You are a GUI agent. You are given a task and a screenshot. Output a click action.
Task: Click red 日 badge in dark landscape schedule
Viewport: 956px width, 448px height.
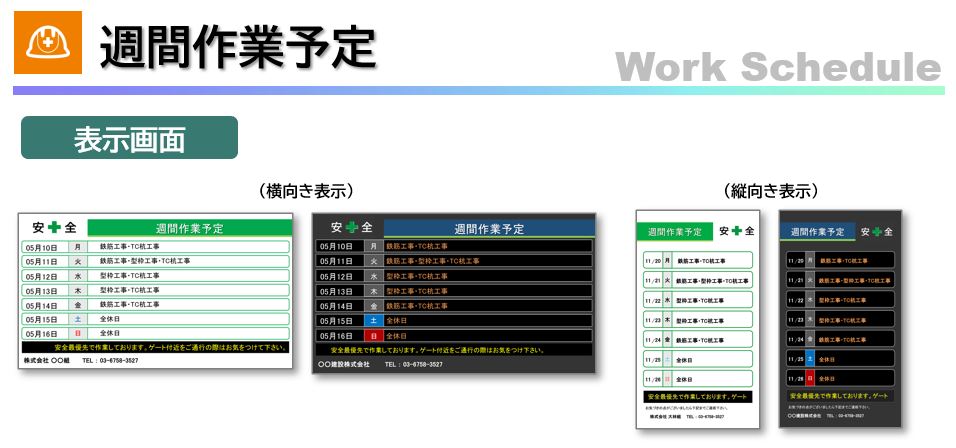373,336
